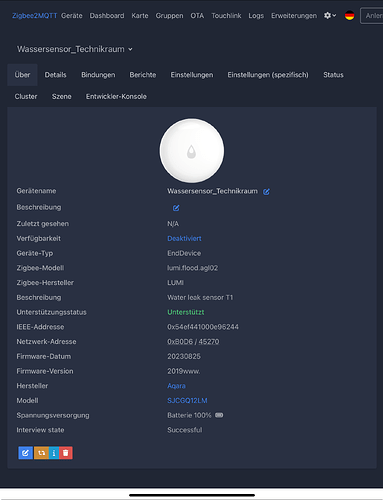The height and width of the screenshot is (500, 383).
Task: Click the EndDevice type value
Action: 184,253
